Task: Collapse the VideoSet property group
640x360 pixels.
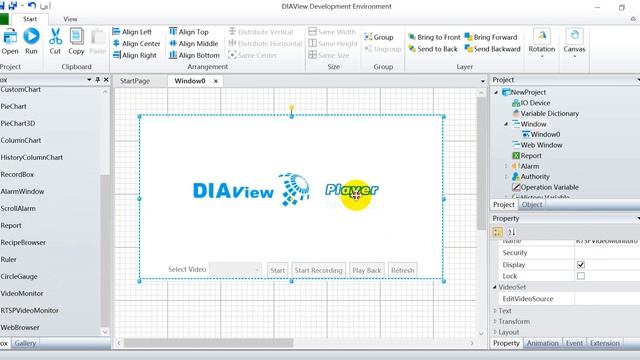Action: click(x=495, y=287)
